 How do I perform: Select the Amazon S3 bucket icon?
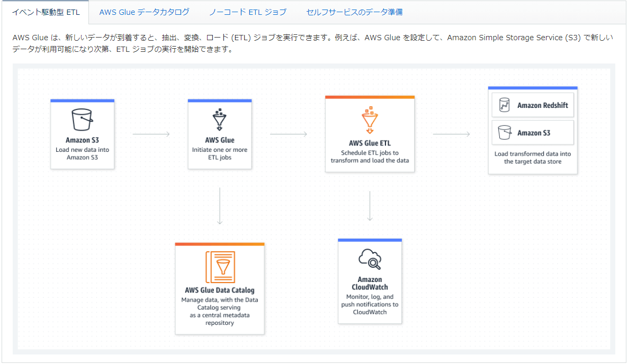(x=82, y=119)
